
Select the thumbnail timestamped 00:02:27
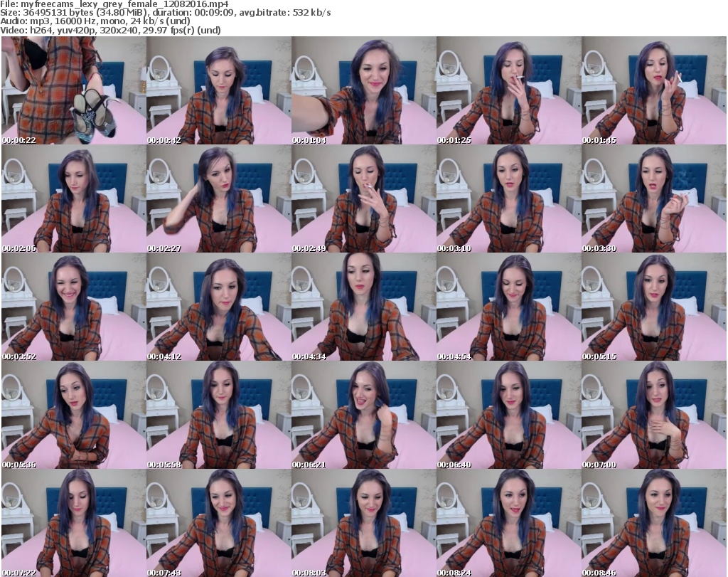[219, 198]
